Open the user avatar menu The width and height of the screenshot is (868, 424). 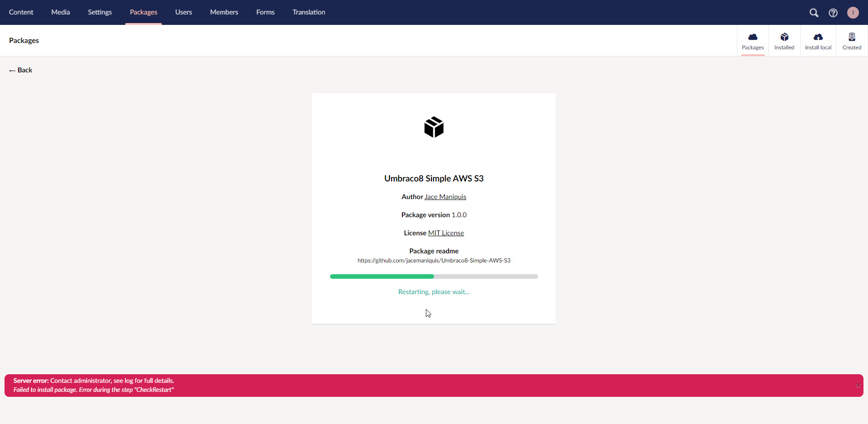tap(853, 13)
